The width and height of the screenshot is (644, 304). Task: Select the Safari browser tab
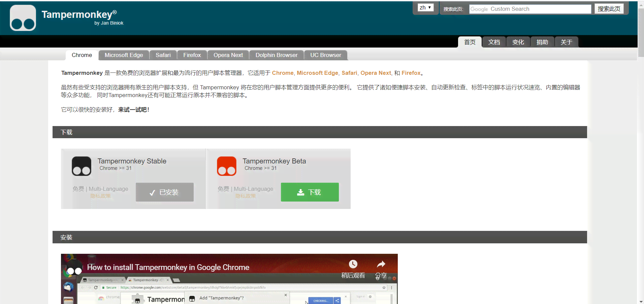pyautogui.click(x=163, y=55)
